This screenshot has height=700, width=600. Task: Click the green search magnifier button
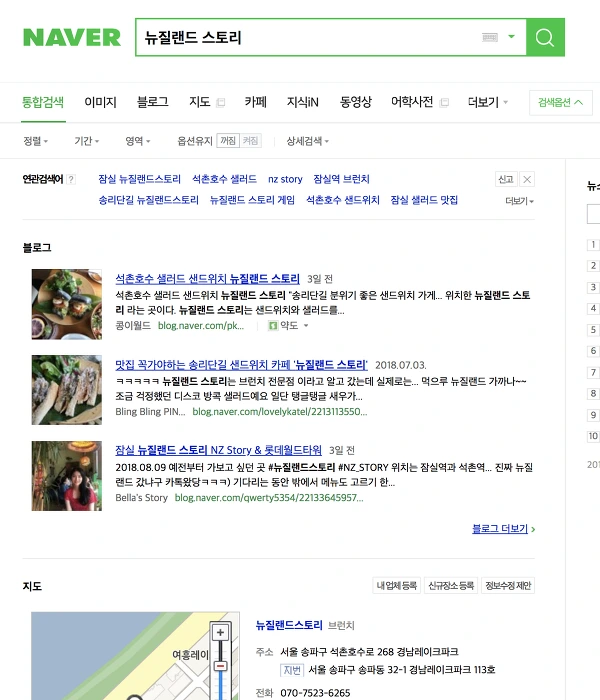click(x=545, y=38)
